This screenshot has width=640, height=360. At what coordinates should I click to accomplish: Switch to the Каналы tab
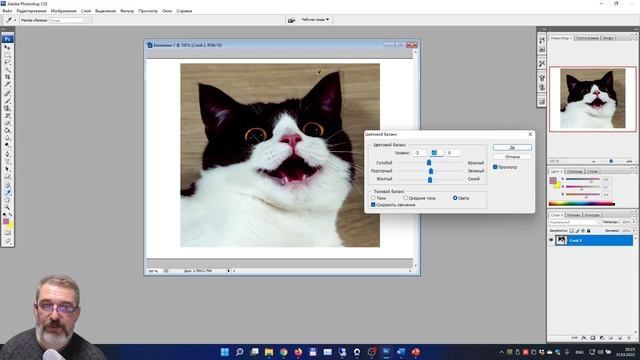pos(573,215)
